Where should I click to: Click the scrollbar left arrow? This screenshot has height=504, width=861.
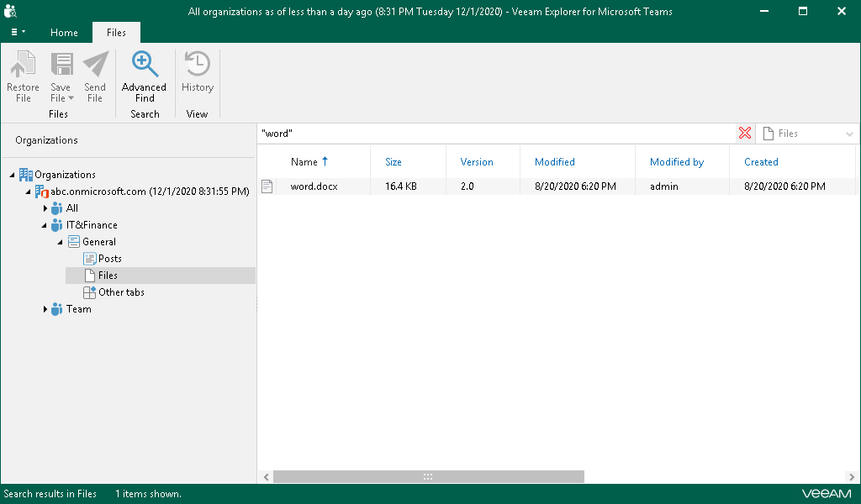[267, 477]
